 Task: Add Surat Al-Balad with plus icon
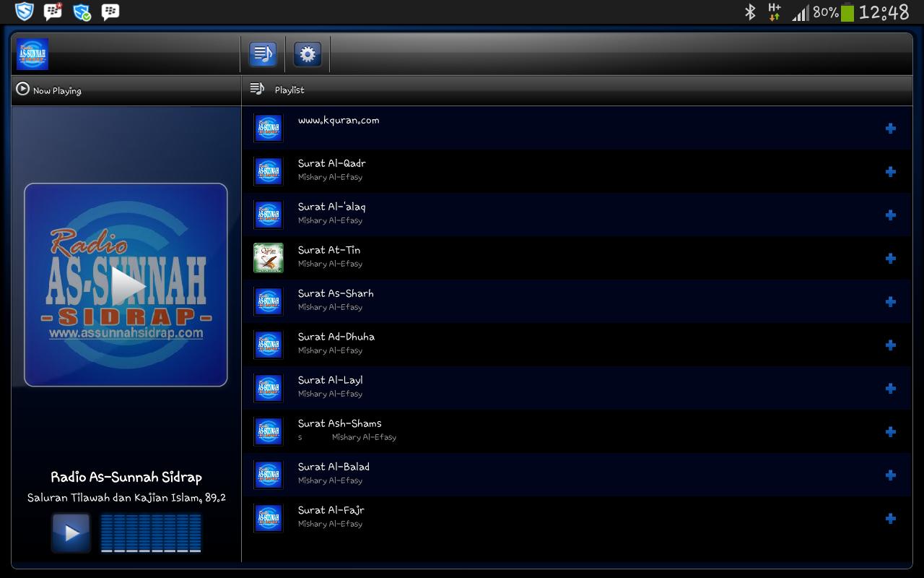click(x=891, y=475)
